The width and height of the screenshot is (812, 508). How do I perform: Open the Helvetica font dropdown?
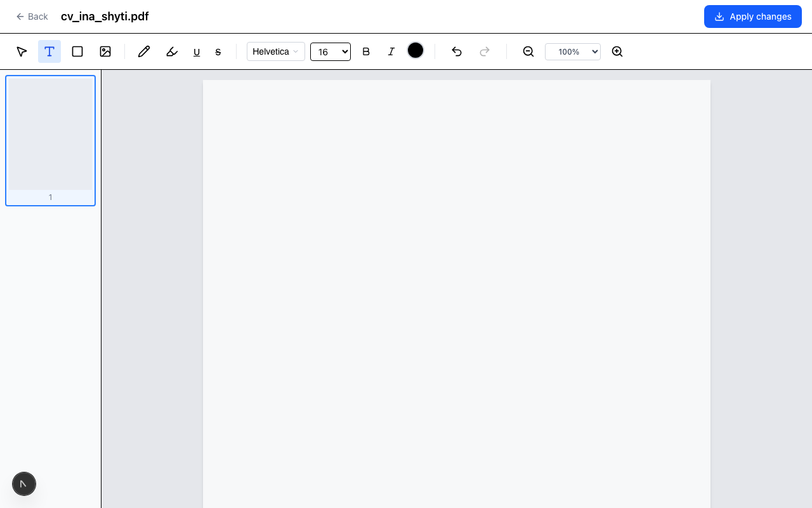tap(275, 51)
